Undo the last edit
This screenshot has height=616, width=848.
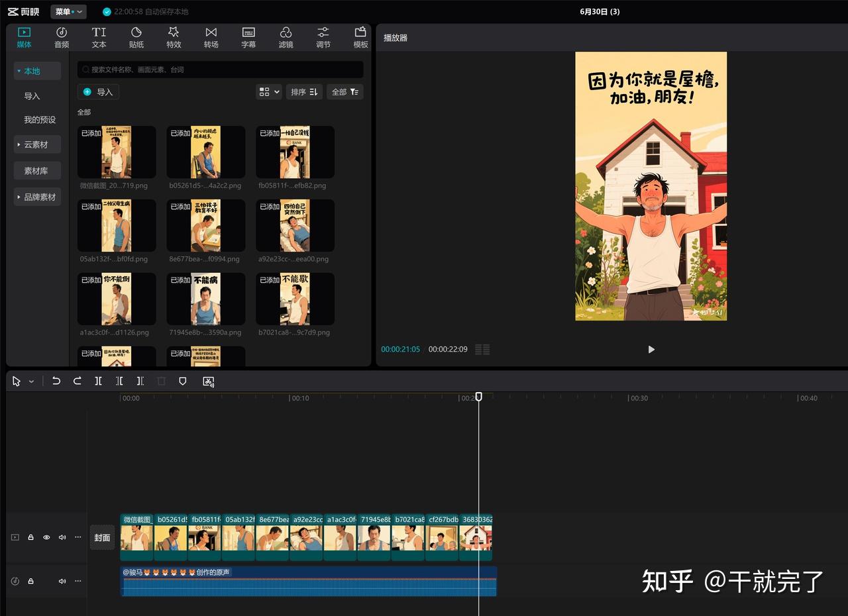(56, 381)
